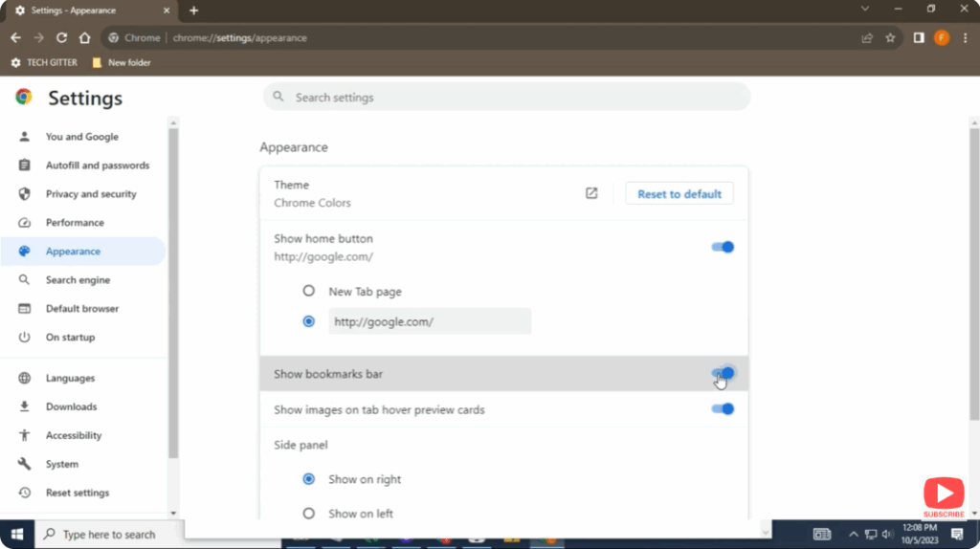Click the palette icon for Appearance
980x549 pixels.
coord(24,252)
